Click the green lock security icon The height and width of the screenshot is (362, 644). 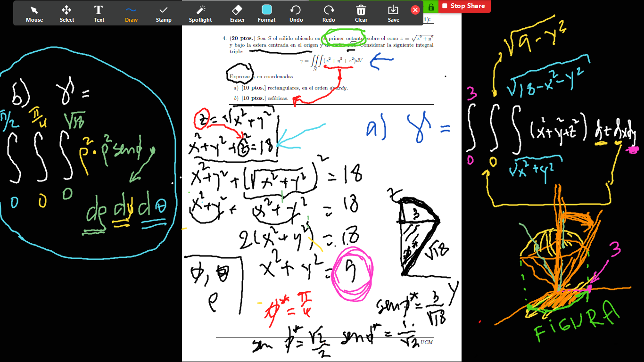(431, 7)
